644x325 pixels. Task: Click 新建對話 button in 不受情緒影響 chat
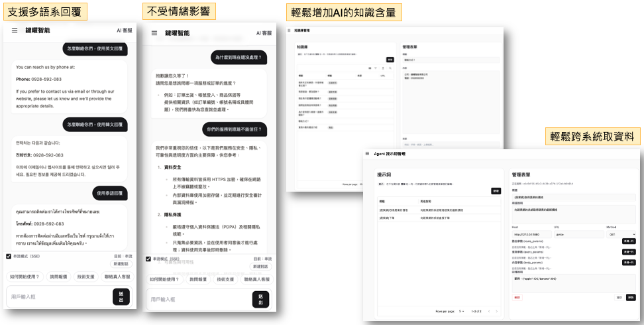click(260, 266)
